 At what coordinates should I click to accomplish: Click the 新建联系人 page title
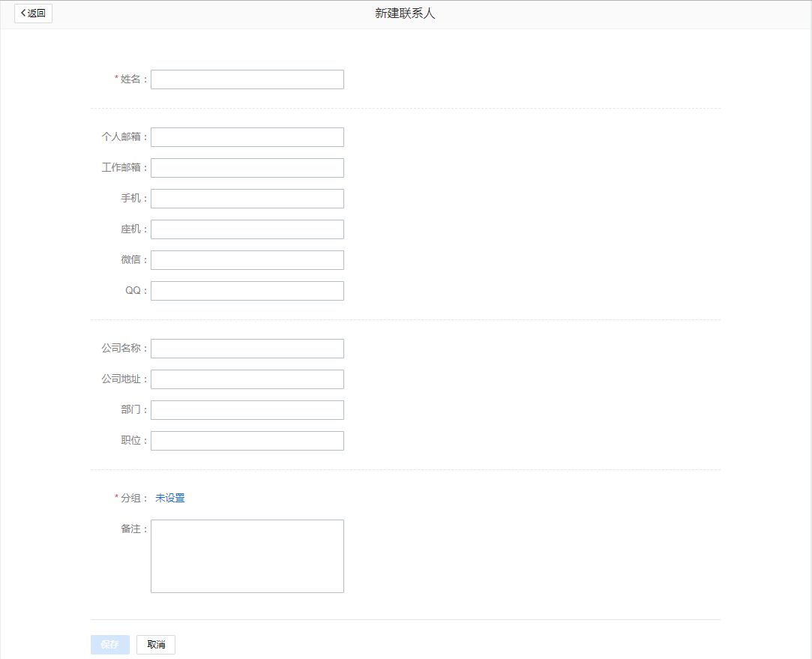403,12
